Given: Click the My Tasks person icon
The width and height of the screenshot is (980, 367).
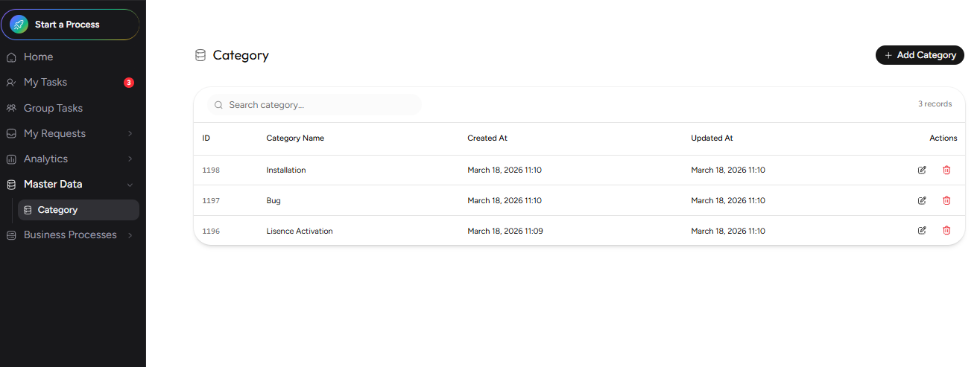Looking at the screenshot, I should (x=11, y=83).
